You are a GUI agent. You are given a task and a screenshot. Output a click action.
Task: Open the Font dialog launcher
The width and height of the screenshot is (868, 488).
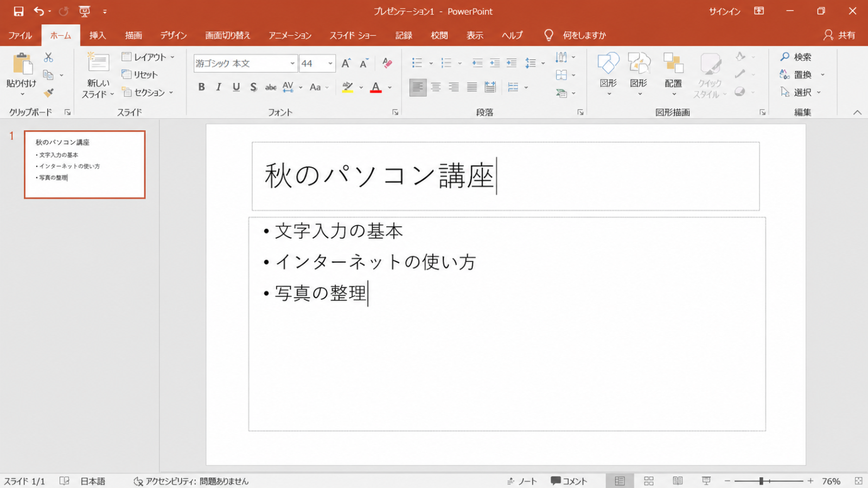point(395,112)
